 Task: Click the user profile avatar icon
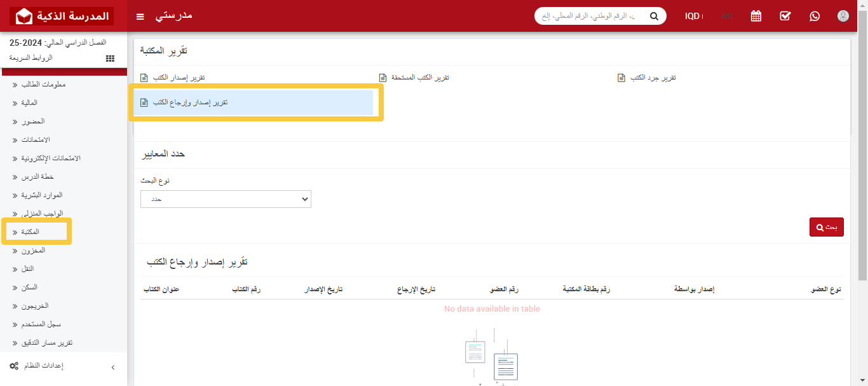click(x=843, y=16)
